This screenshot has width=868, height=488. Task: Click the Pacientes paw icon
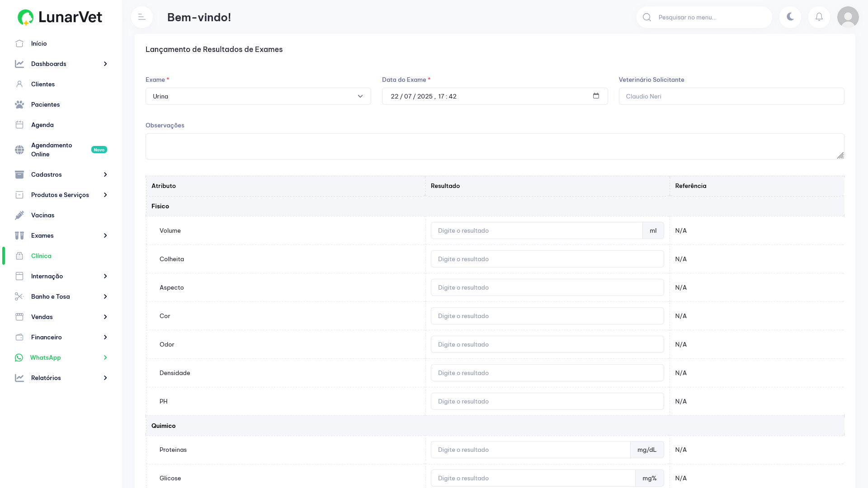pyautogui.click(x=19, y=104)
